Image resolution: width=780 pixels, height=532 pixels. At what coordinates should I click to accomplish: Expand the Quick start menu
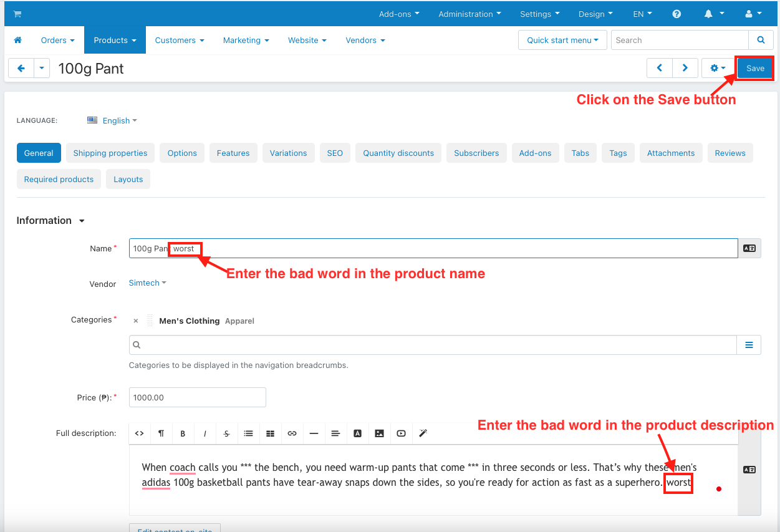pyautogui.click(x=562, y=40)
